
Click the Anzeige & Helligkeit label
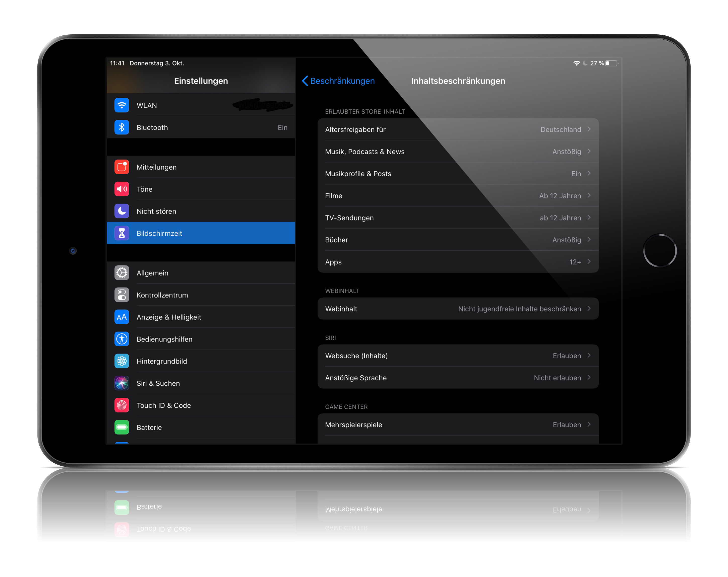[169, 317]
